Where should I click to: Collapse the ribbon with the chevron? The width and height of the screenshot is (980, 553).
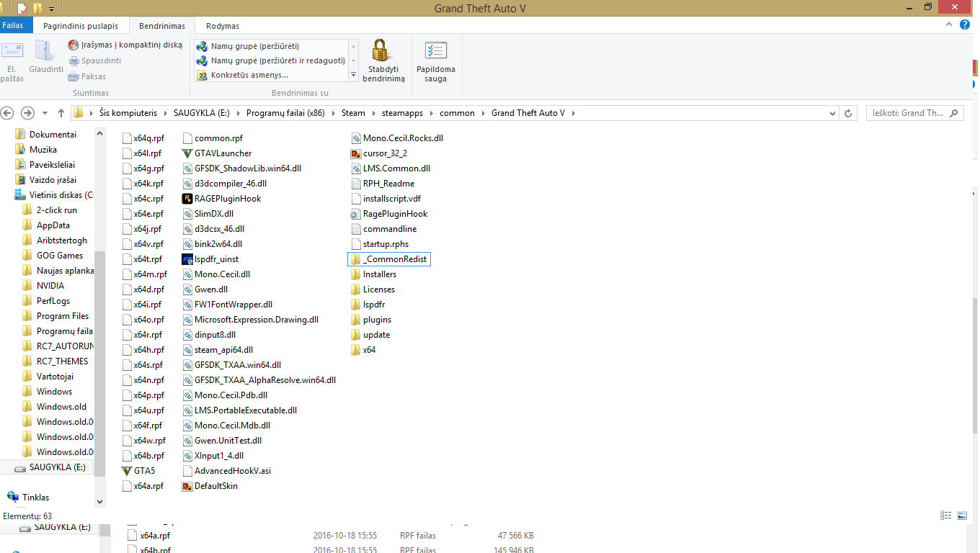[x=950, y=25]
